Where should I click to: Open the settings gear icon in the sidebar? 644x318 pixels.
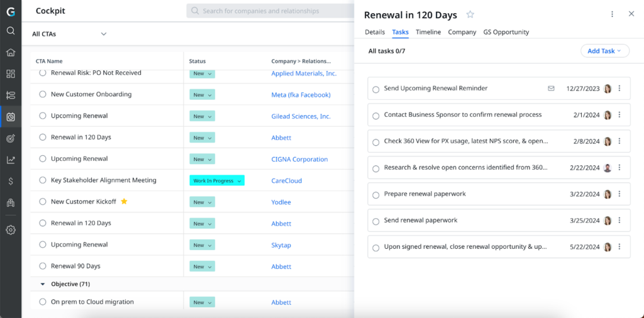click(x=11, y=230)
